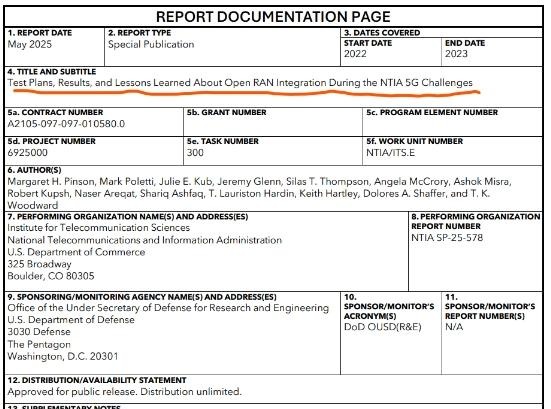This screenshot has width=551, height=409.
Task: Select 'Boulder, CO 80305' line
Action: click(51, 276)
